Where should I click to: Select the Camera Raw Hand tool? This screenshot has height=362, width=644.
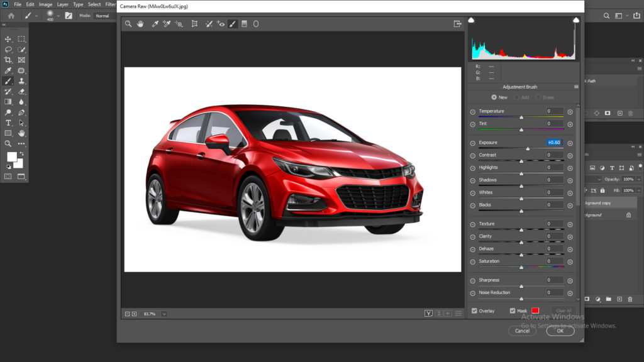point(140,24)
